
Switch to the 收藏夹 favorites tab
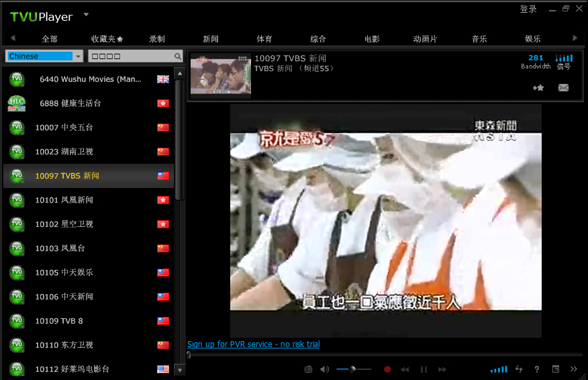[107, 39]
